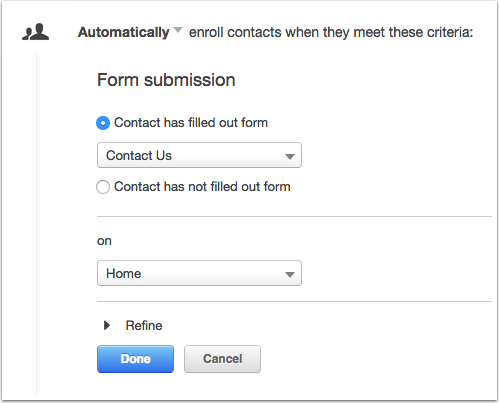Click the Form submission heading
Image resolution: width=499 pixels, height=403 pixels.
[166, 80]
